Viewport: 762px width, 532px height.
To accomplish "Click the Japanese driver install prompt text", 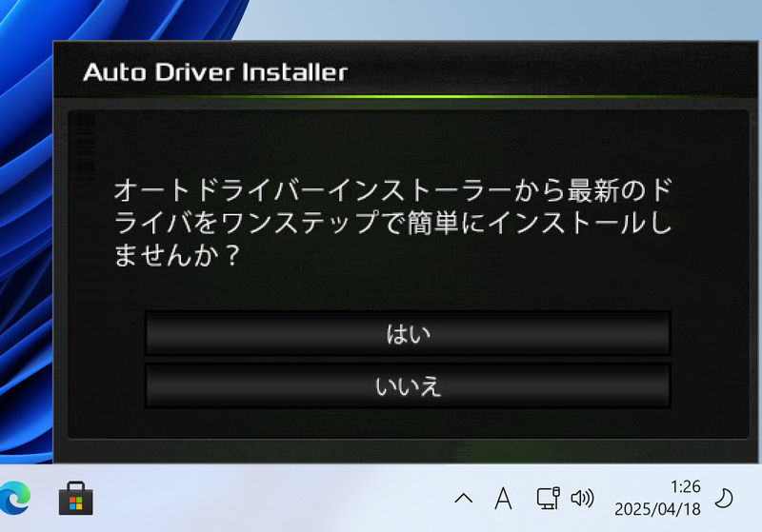I will pyautogui.click(x=392, y=223).
